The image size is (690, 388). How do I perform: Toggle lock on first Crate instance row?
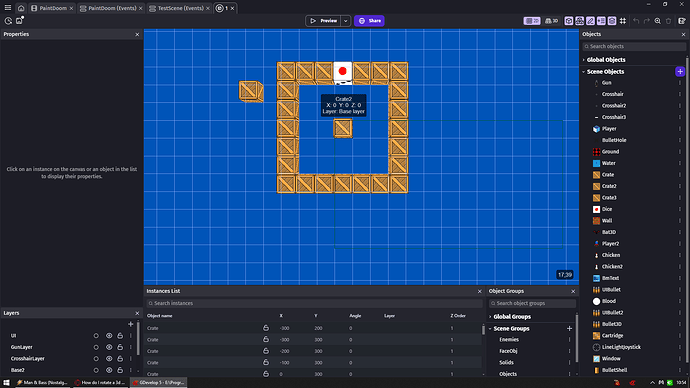pyautogui.click(x=266, y=328)
